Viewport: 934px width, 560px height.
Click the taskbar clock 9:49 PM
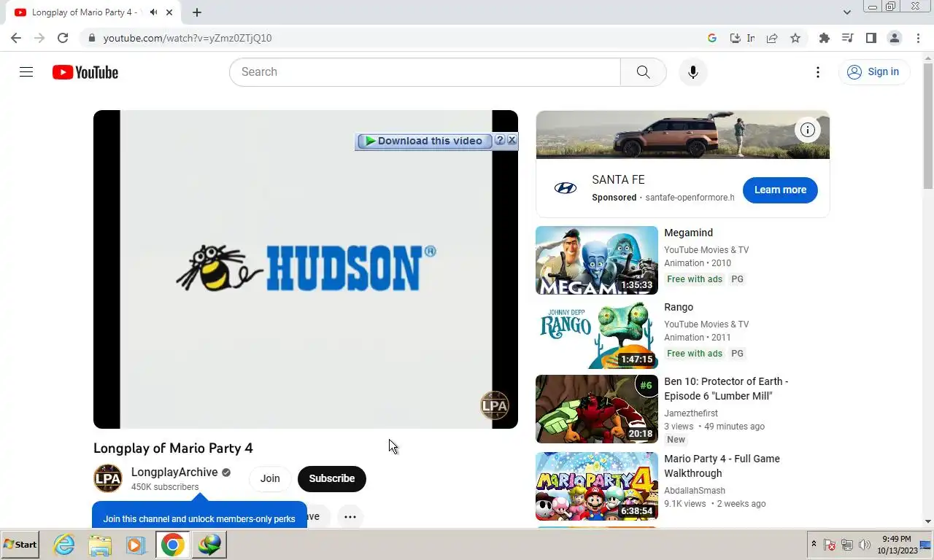point(897,540)
